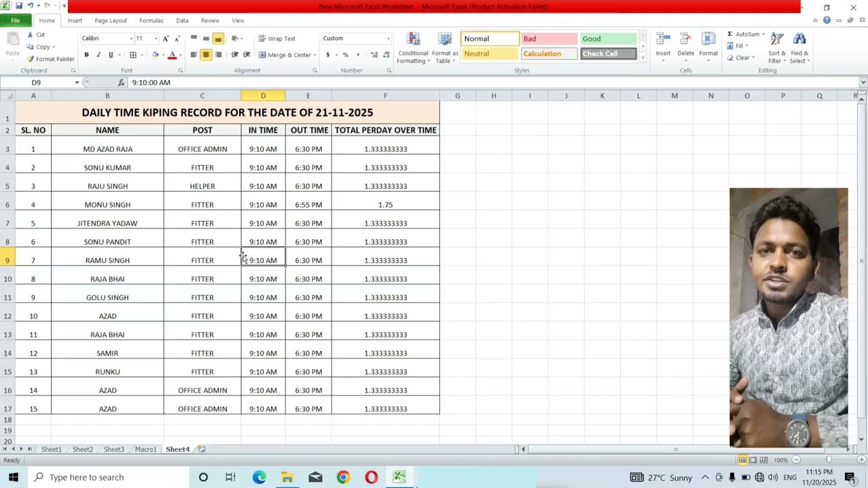Toggle Align Text Right

(218, 55)
